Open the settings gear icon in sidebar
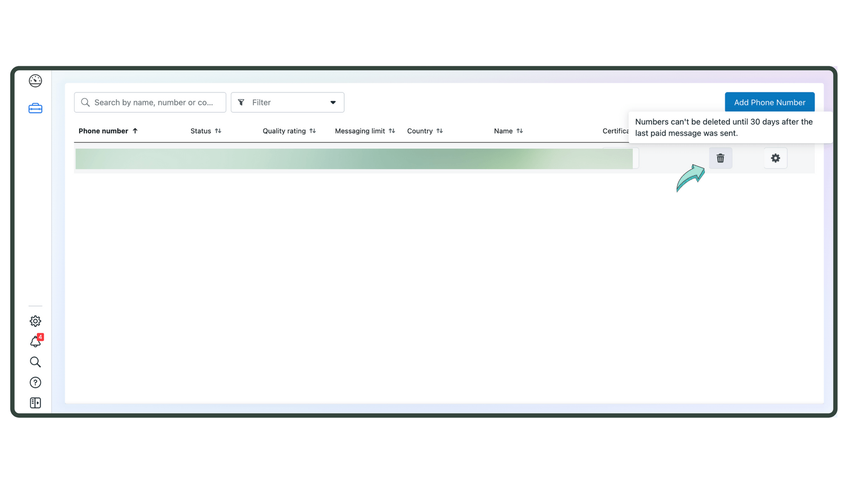868x488 pixels. click(35, 321)
